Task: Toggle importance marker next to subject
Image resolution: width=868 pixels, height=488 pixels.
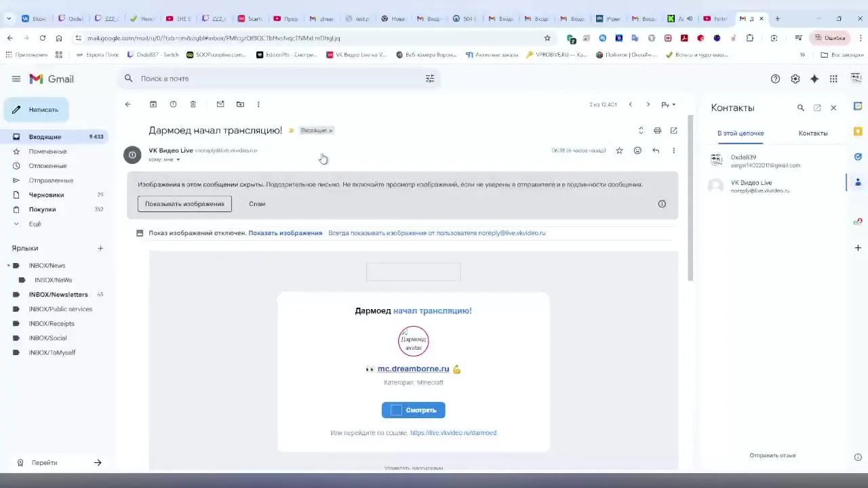Action: (x=292, y=130)
